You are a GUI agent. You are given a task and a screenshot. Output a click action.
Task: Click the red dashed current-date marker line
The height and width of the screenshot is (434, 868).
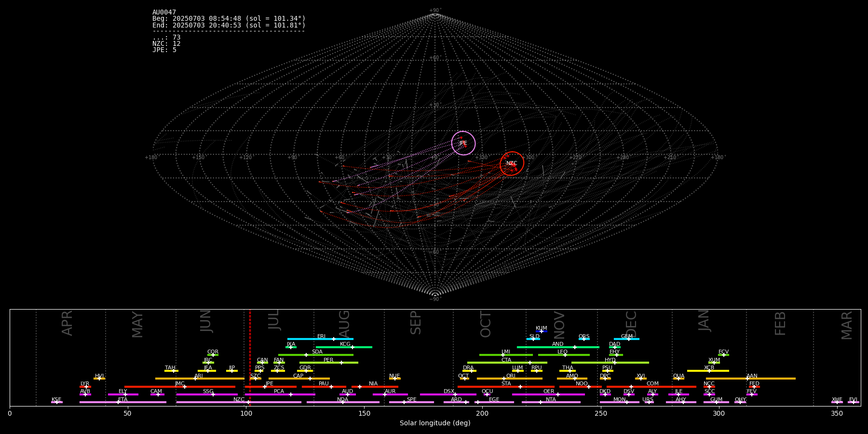point(250,357)
